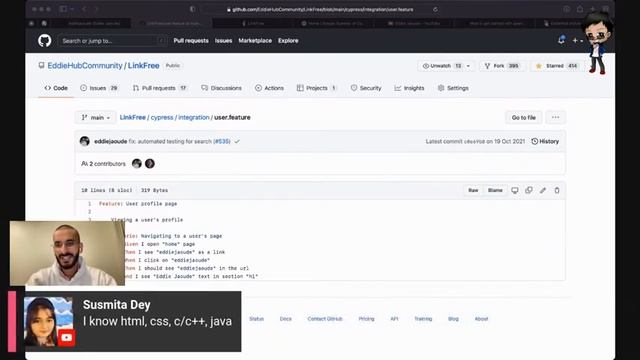Go back with browser back arrow

point(84,9)
